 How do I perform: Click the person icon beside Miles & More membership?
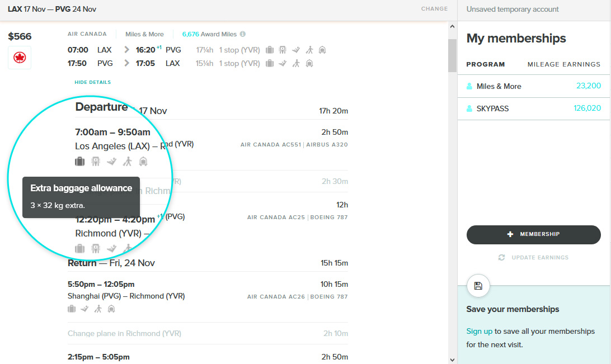(469, 87)
